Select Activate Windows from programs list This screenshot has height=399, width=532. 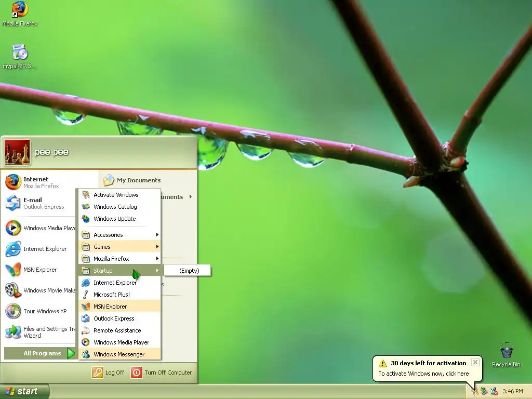[119, 195]
